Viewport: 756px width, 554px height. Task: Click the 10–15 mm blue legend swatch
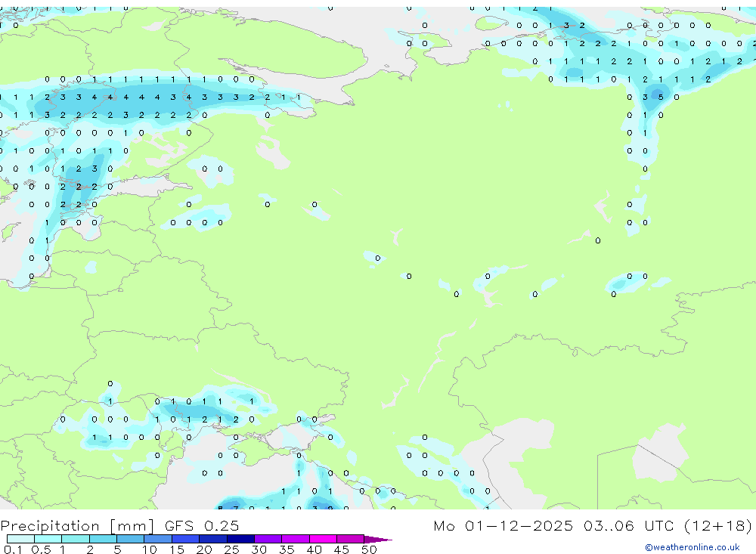click(x=158, y=539)
